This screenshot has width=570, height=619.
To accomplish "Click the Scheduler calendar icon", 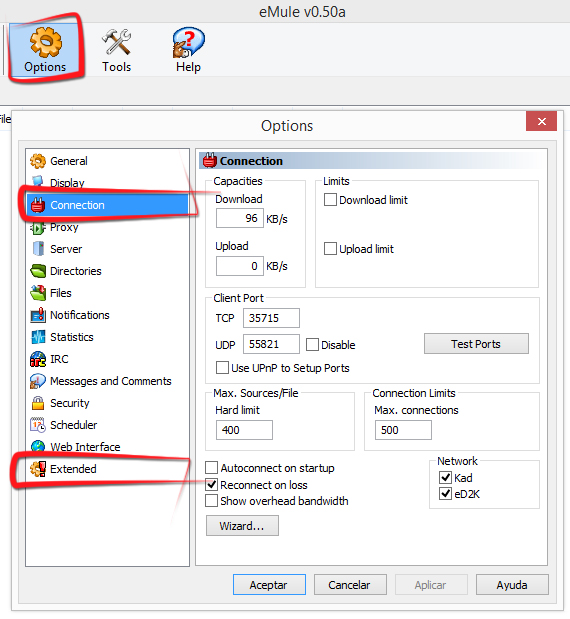I will [x=38, y=425].
